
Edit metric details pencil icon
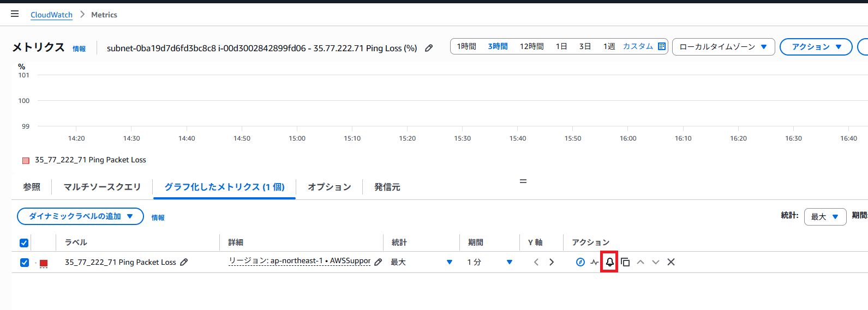click(378, 262)
